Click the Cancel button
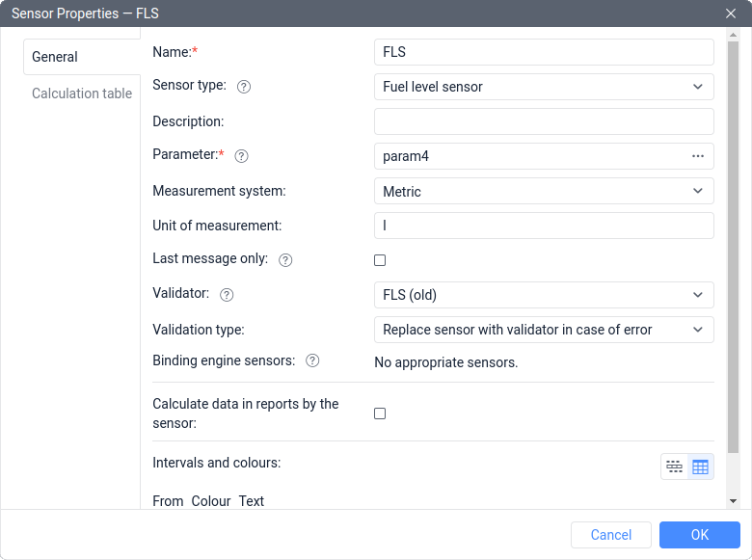752x560 pixels. pos(611,535)
